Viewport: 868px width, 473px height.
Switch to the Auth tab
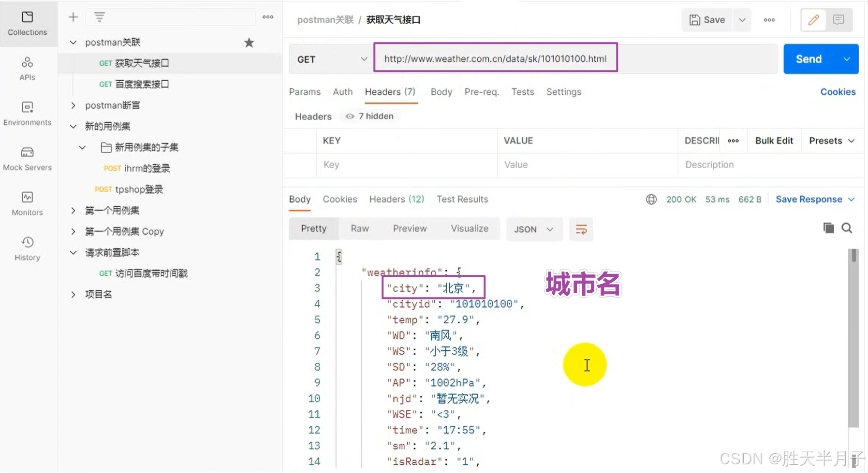[343, 92]
